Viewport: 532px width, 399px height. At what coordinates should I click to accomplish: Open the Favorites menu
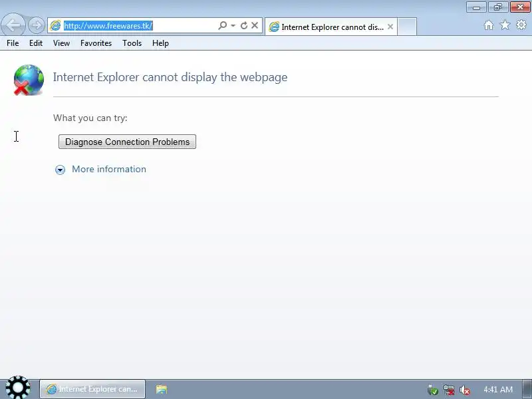[96, 43]
